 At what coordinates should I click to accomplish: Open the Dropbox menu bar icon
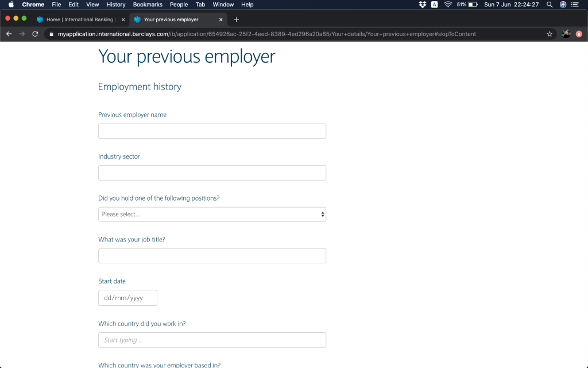(x=423, y=5)
